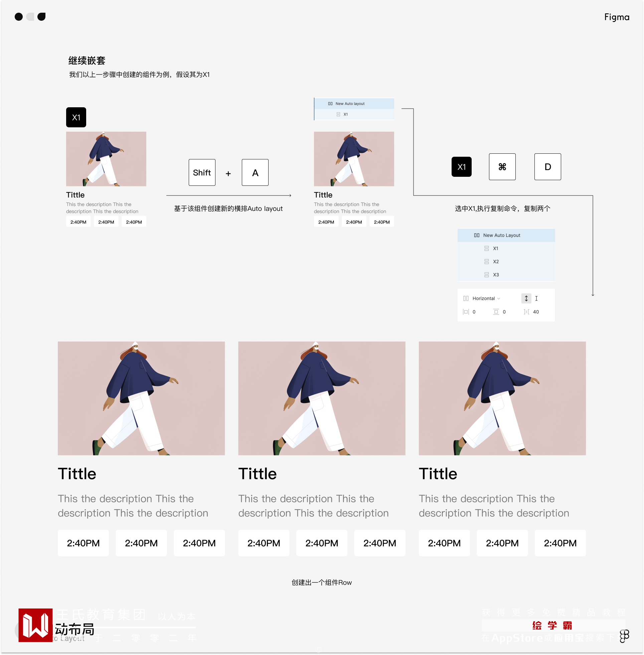Click the first black dot at top left
The width and height of the screenshot is (644, 655).
point(19,17)
